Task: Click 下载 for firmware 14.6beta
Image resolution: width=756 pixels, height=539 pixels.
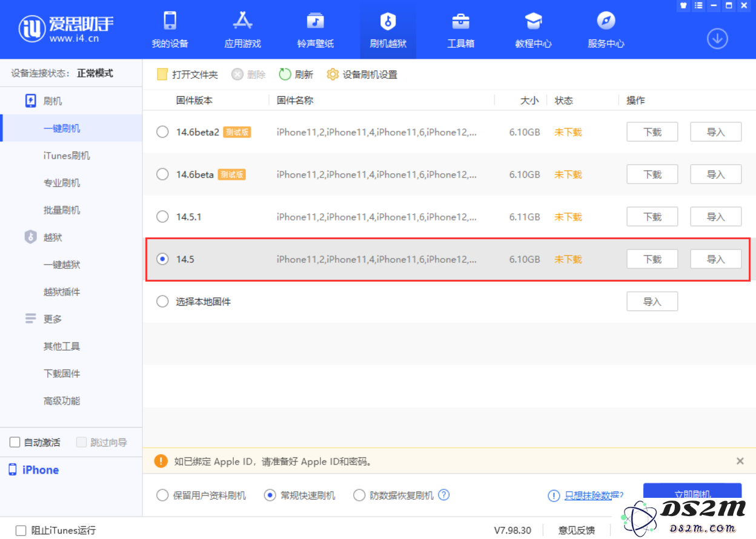Action: [652, 174]
